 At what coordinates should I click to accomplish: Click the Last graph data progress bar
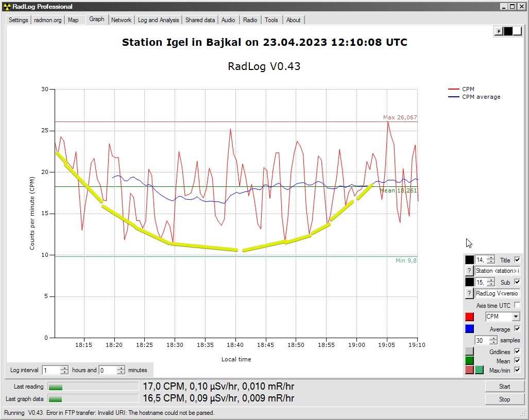[x=93, y=399]
